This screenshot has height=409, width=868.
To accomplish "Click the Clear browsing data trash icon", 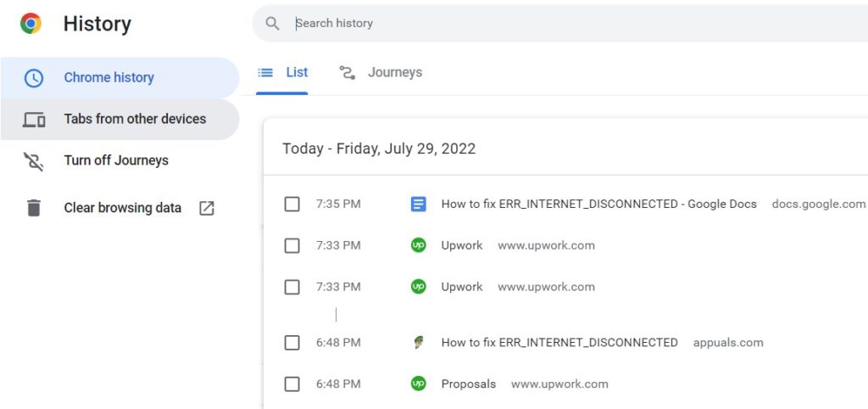I will tap(34, 208).
